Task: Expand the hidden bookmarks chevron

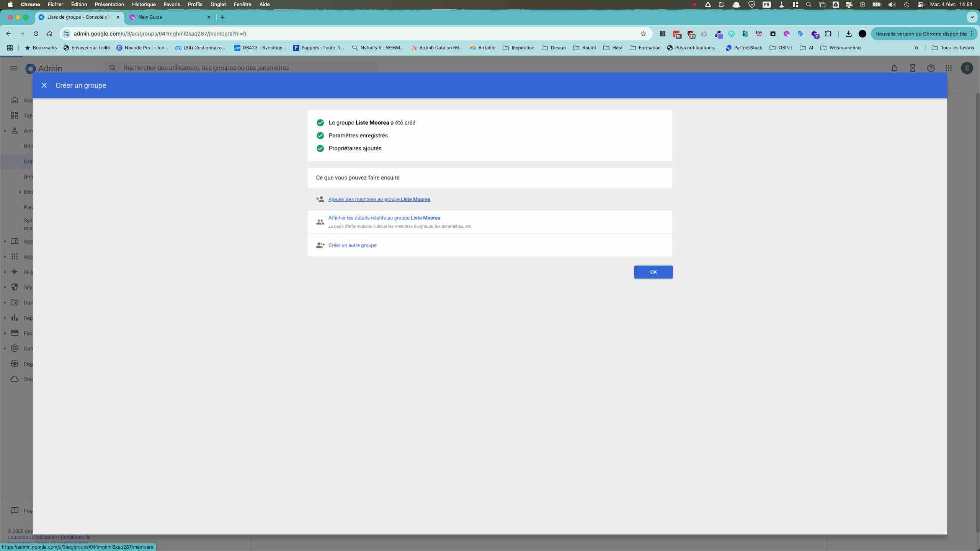Action: pyautogui.click(x=916, y=48)
